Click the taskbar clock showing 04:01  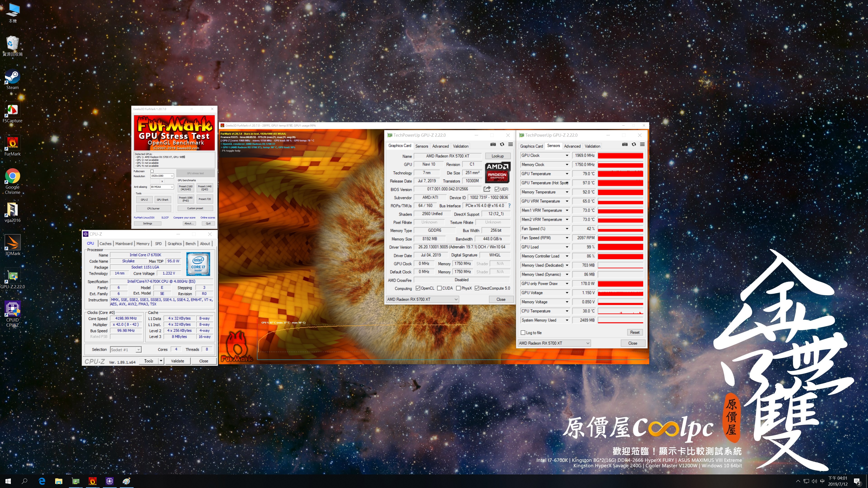838,481
